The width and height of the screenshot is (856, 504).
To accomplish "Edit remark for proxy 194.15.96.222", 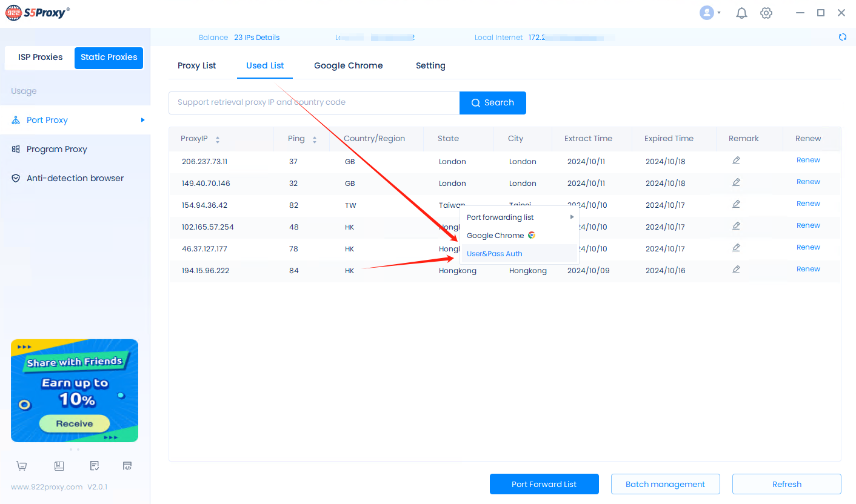I will (736, 270).
